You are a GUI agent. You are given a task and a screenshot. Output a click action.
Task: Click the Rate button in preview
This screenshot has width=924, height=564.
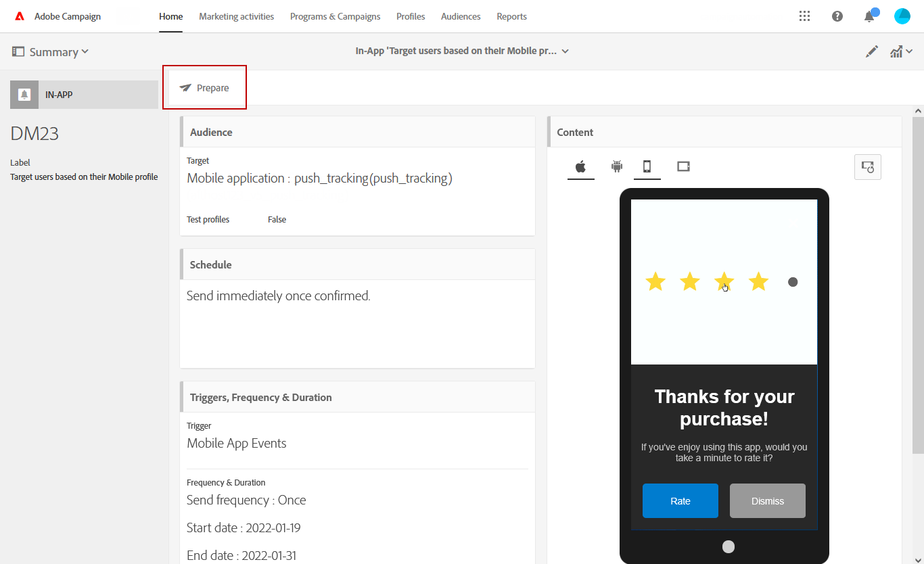pos(680,501)
